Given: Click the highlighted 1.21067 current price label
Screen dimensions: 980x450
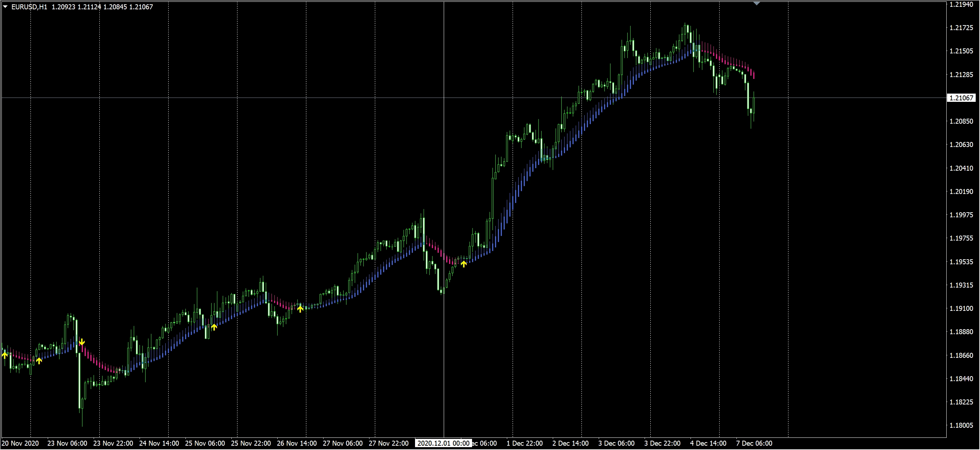Looking at the screenshot, I should point(961,98).
